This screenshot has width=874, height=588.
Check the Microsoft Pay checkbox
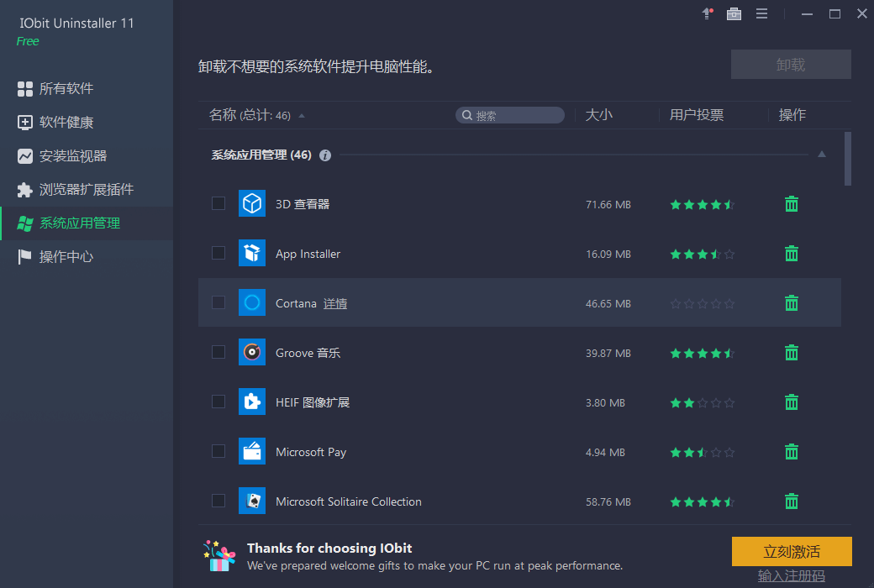(218, 451)
